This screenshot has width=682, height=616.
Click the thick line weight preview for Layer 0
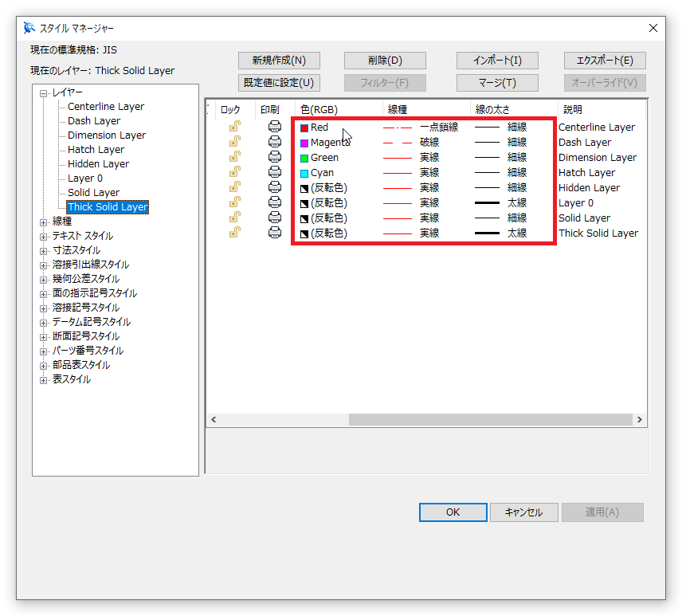pos(487,203)
